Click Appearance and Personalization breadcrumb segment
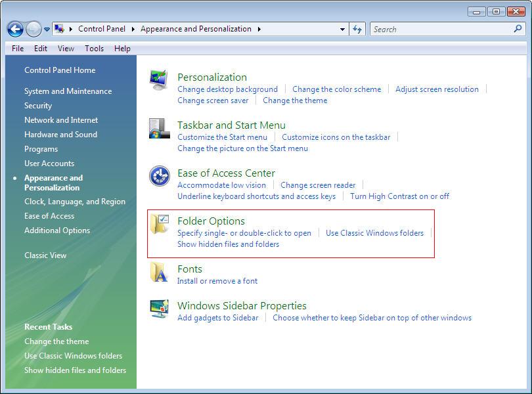 pyautogui.click(x=196, y=29)
